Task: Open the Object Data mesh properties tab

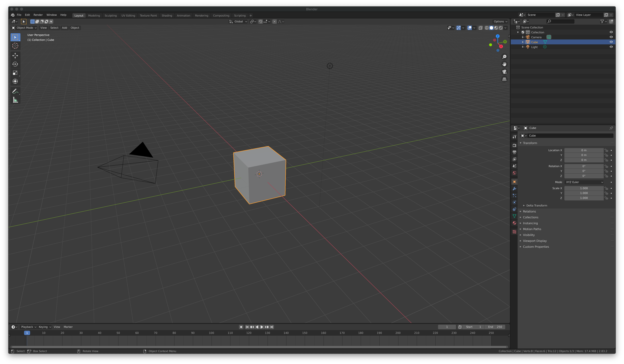Action: click(514, 216)
